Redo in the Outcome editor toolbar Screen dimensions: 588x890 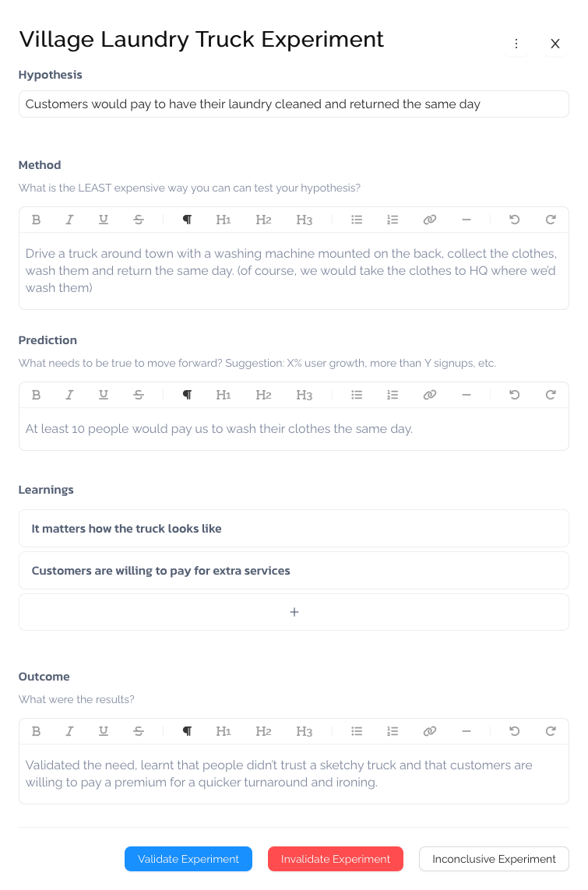[x=551, y=731]
